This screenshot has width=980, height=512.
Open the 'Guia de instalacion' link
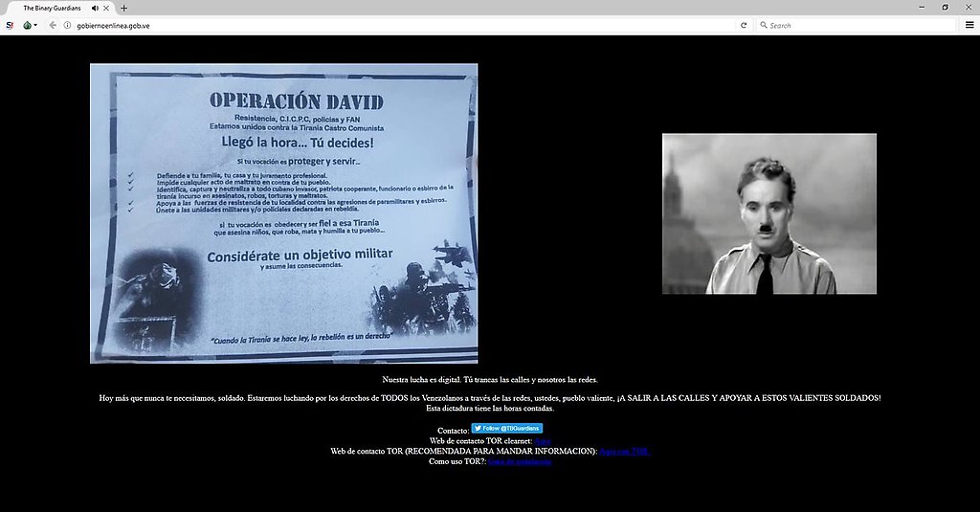click(520, 461)
